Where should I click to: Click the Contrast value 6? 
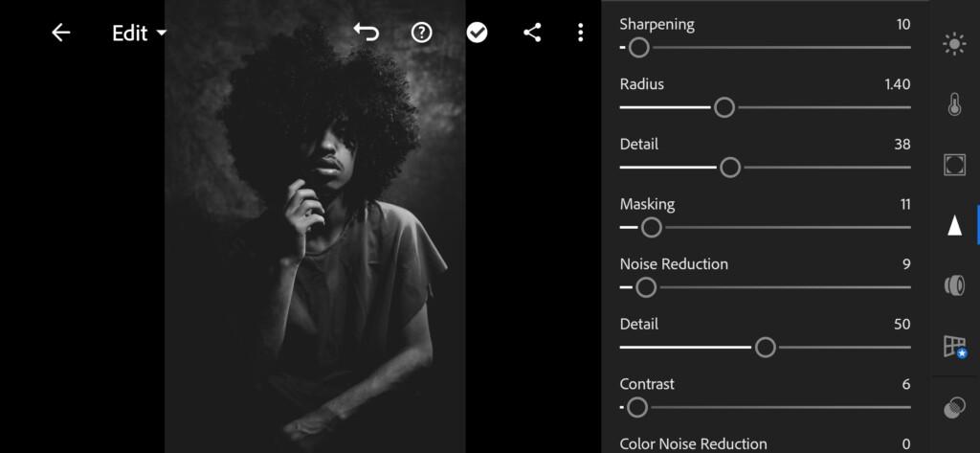tap(906, 385)
